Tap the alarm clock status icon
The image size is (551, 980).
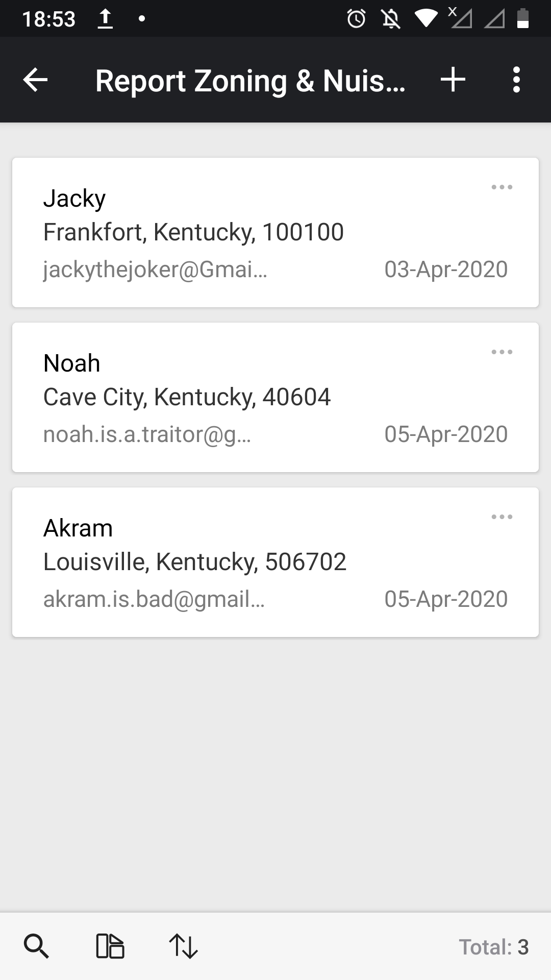pos(356,19)
